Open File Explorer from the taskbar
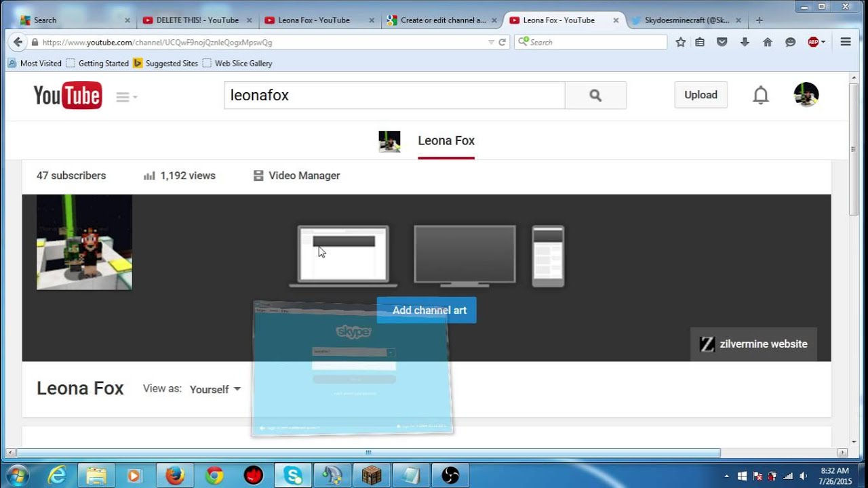Image resolution: width=868 pixels, height=488 pixels. (96, 476)
